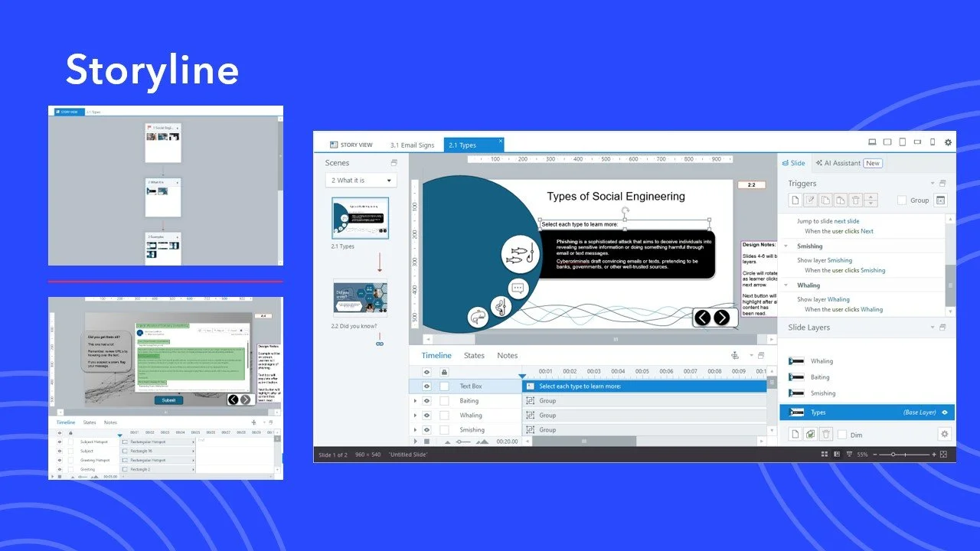Image resolution: width=980 pixels, height=551 pixels.
Task: Expand the Smishing group in timeline
Action: (416, 430)
